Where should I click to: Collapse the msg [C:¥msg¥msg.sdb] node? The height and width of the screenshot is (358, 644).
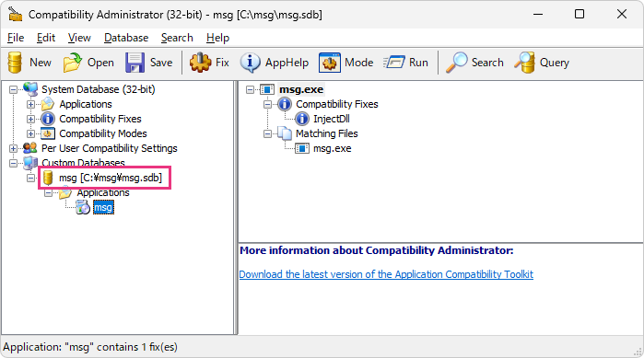tap(30, 178)
